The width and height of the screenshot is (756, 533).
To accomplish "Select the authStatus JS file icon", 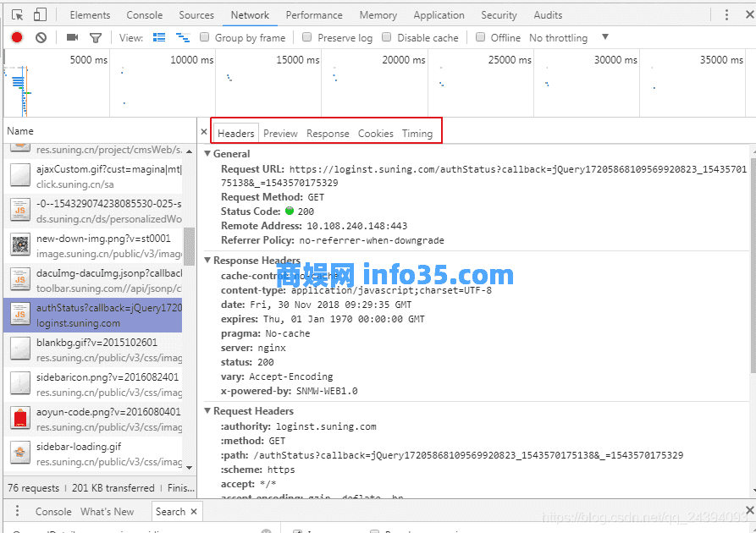I will (x=20, y=315).
